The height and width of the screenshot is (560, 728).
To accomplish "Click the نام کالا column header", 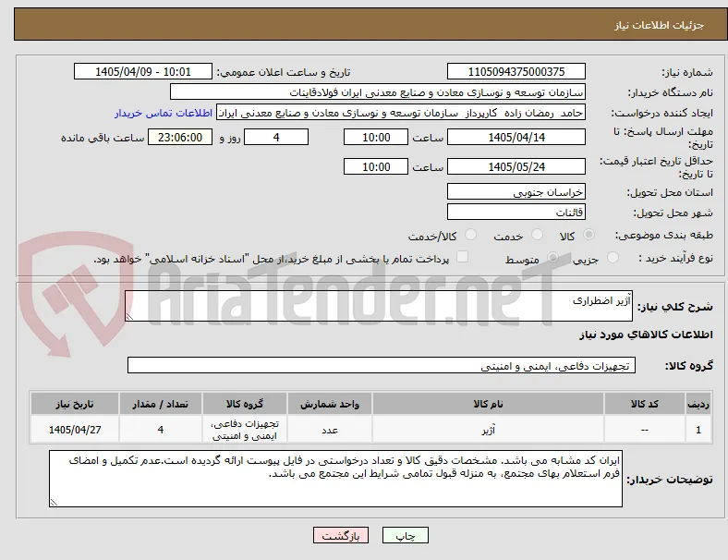I will 488,404.
